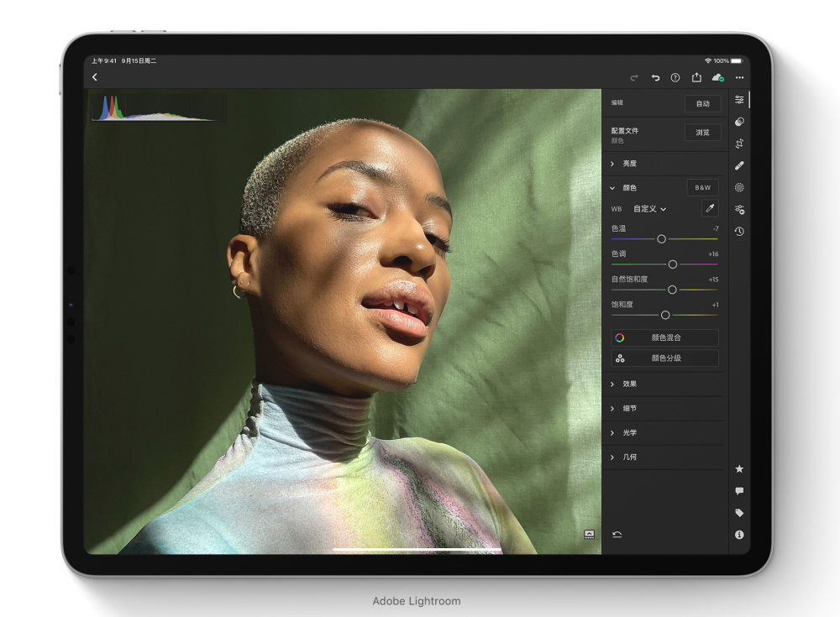Toggle the filmstrip icon below the photo
This screenshot has height=617, width=840.
590,535
